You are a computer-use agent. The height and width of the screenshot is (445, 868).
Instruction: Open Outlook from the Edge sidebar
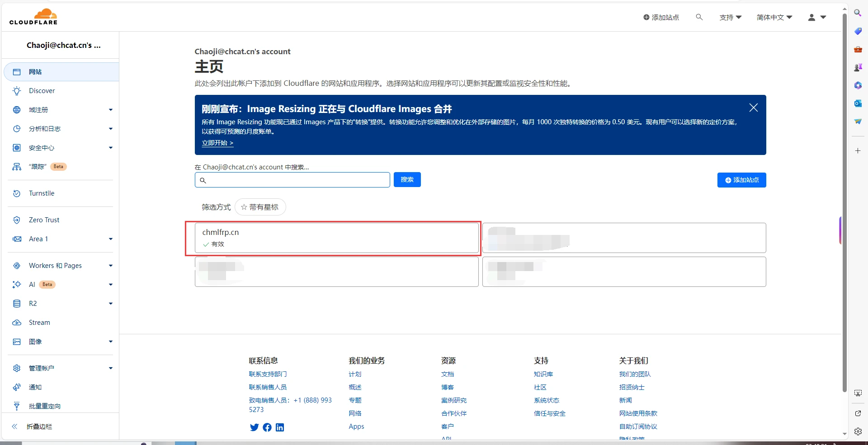858,103
